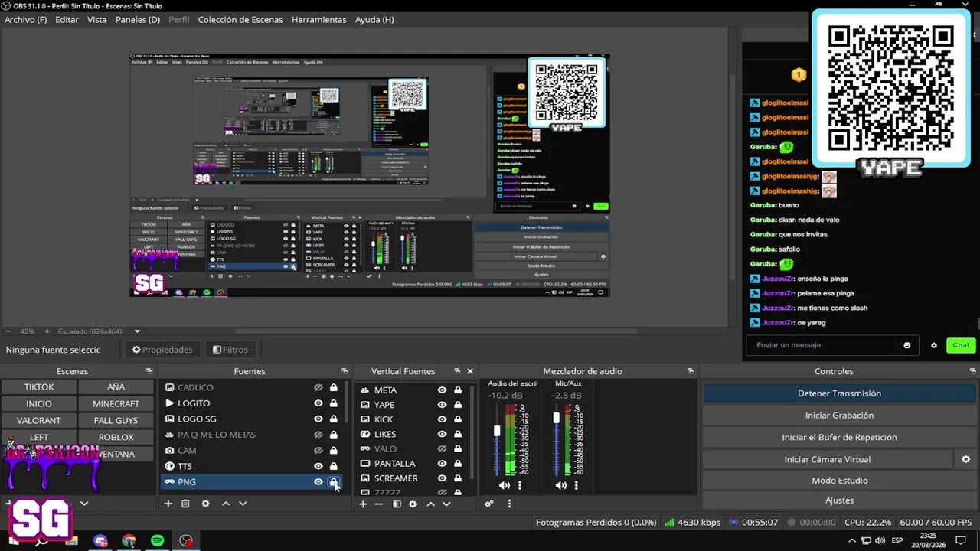980x551 pixels.
Task: Enable Modo Estudio
Action: (x=839, y=481)
